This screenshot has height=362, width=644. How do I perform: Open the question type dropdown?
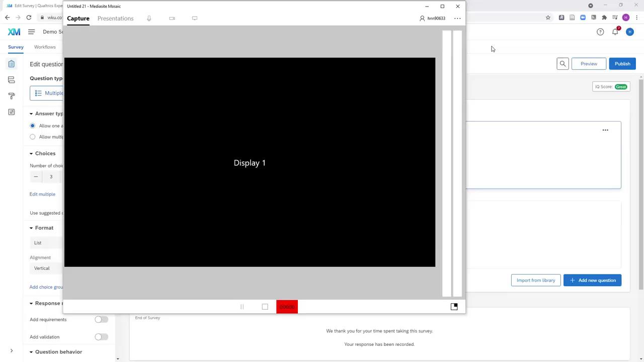[47, 93]
